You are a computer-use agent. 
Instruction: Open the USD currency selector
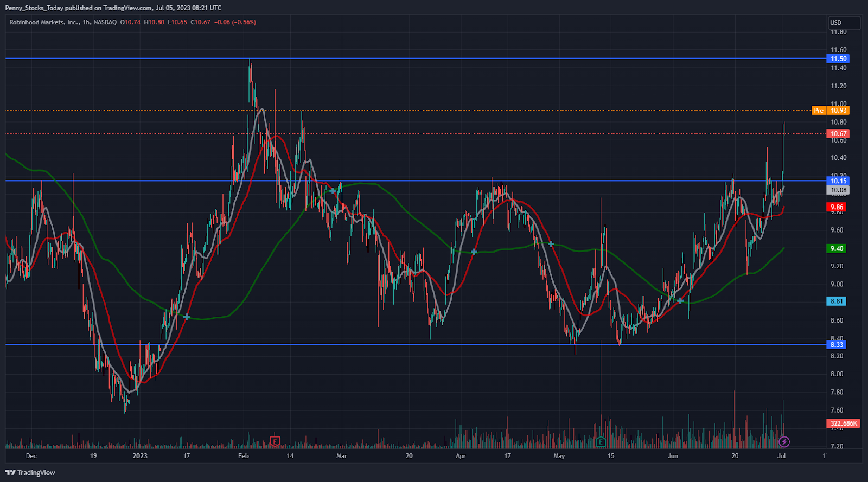[844, 23]
